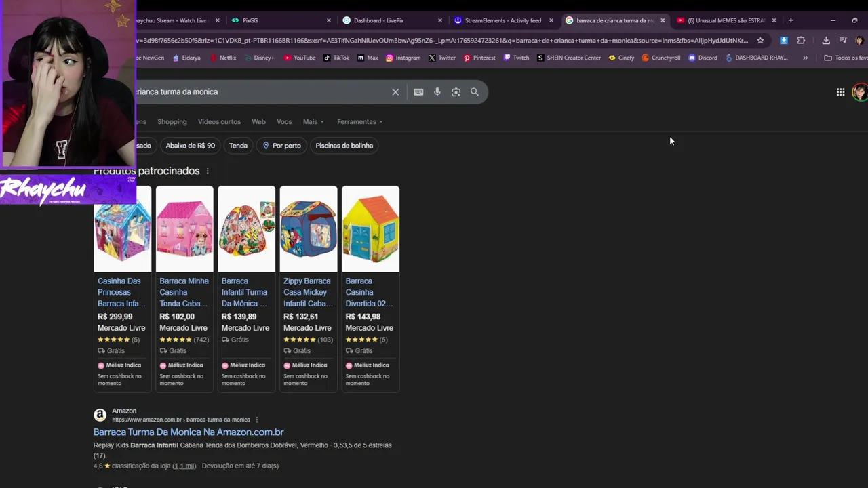This screenshot has width=868, height=488.
Task: Click the magnifying glass search button
Action: [x=475, y=92]
